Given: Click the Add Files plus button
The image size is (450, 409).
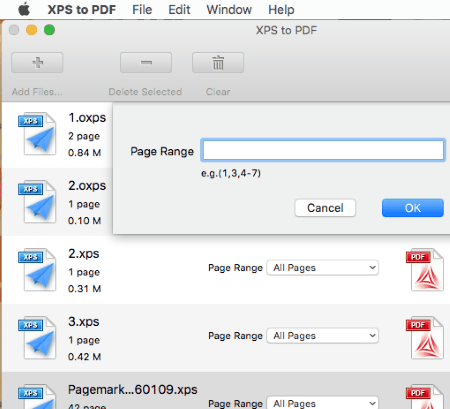Looking at the screenshot, I should point(37,62).
